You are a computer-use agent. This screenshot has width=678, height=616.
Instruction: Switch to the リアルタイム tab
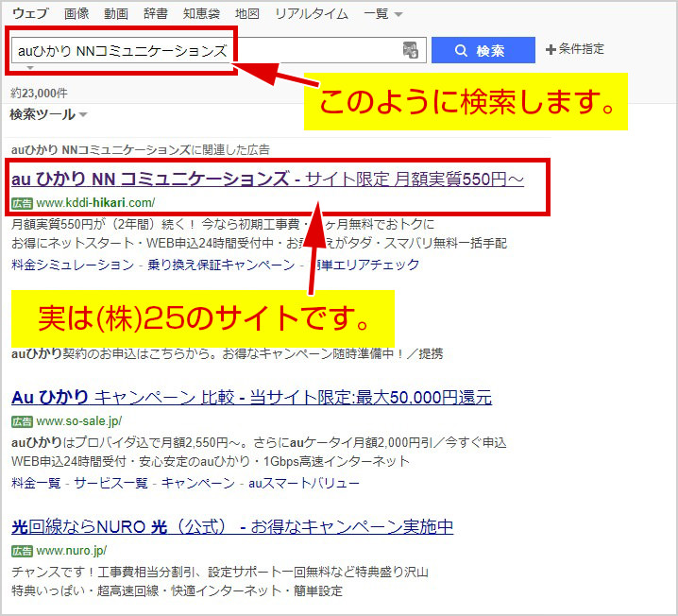[x=312, y=13]
